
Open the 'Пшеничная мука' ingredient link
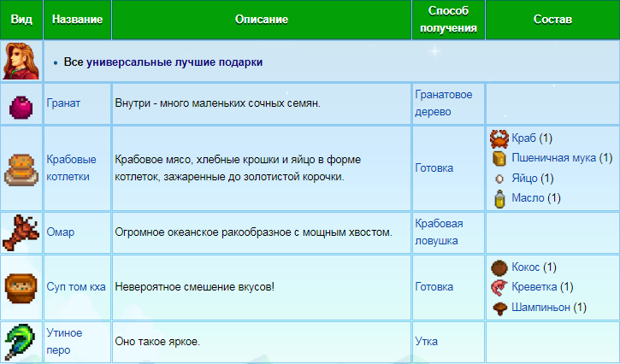coord(553,158)
